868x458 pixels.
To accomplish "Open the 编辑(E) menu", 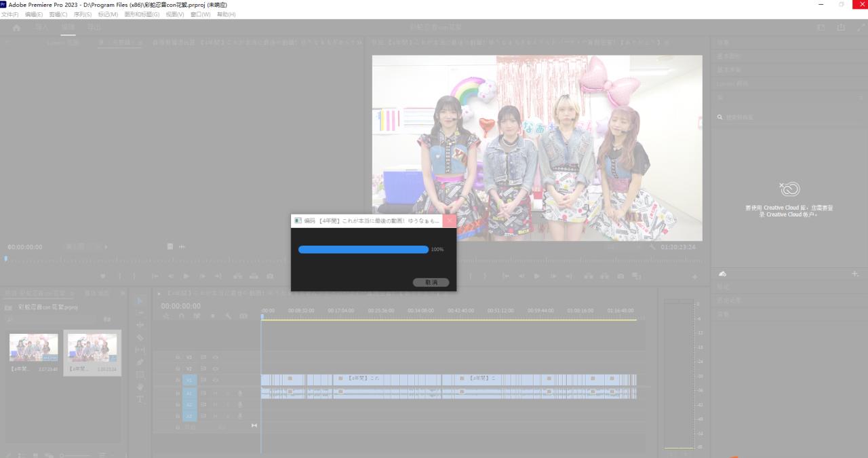I will coord(34,14).
